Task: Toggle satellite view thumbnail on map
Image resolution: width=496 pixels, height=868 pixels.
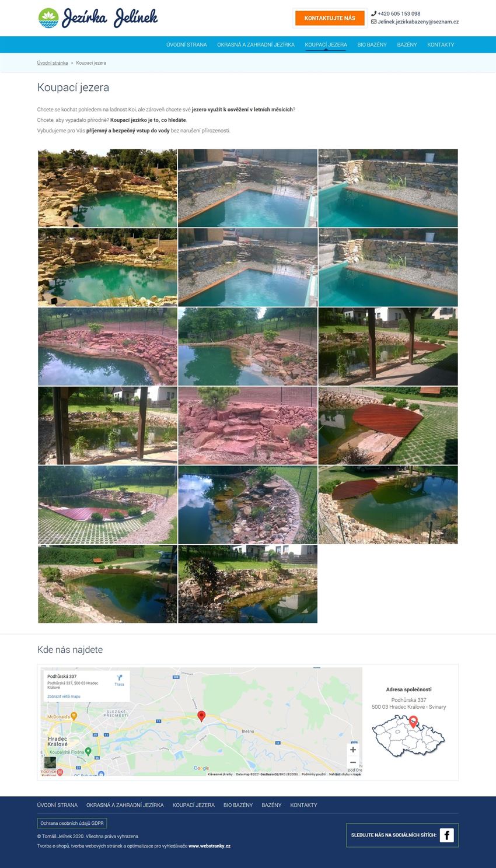Action: pos(50,762)
